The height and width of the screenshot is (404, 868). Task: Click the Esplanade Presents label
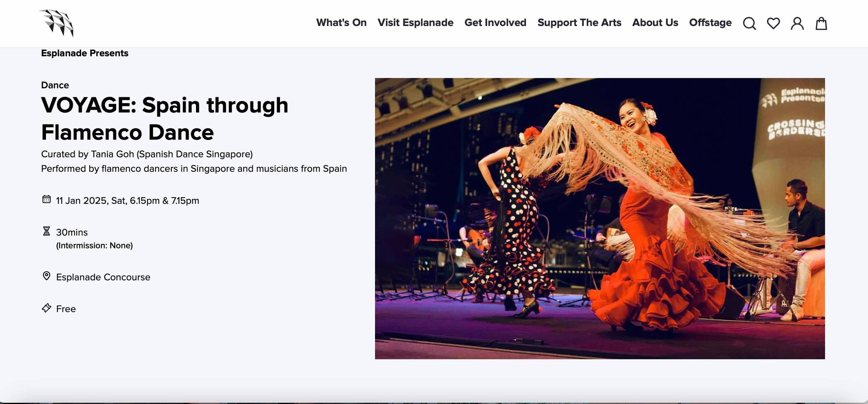(85, 53)
